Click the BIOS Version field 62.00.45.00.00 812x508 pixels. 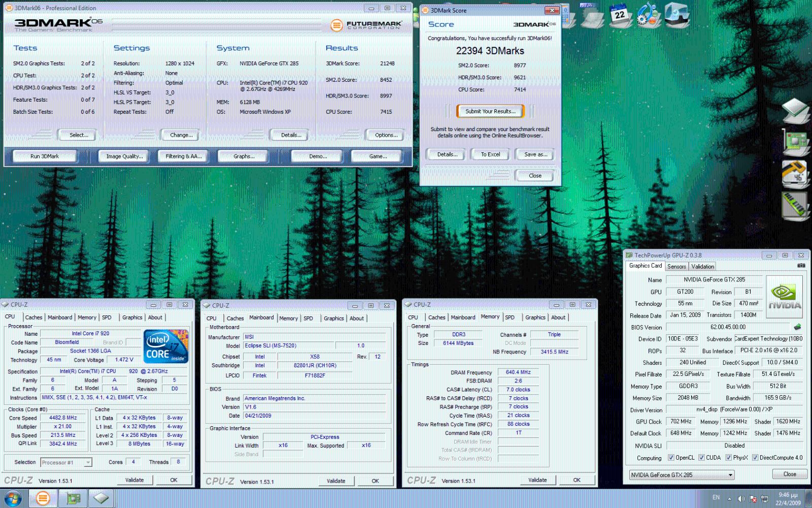pyautogui.click(x=728, y=327)
